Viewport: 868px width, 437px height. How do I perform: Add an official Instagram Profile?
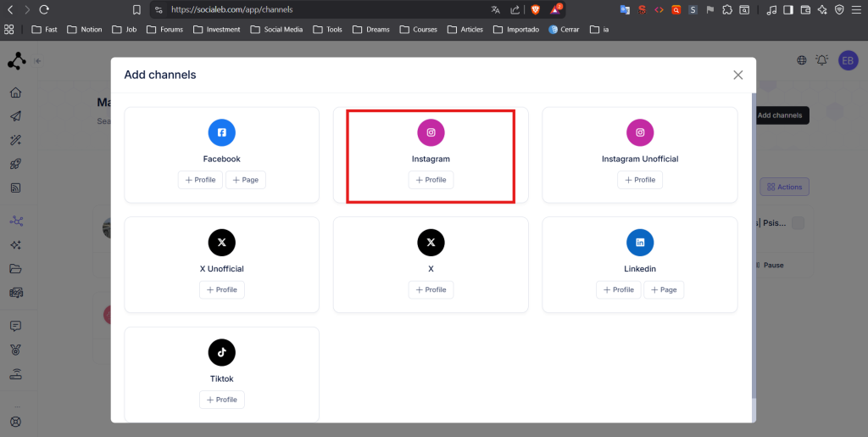pos(431,180)
